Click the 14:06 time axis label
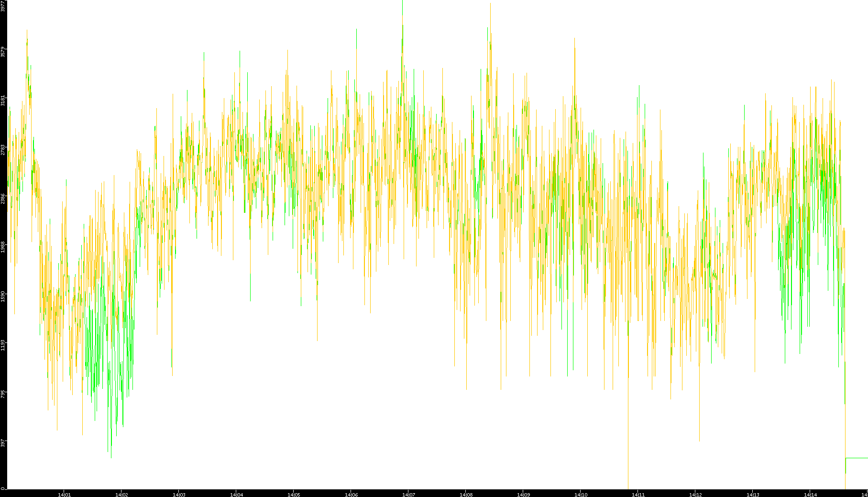The image size is (868, 497). point(351,495)
